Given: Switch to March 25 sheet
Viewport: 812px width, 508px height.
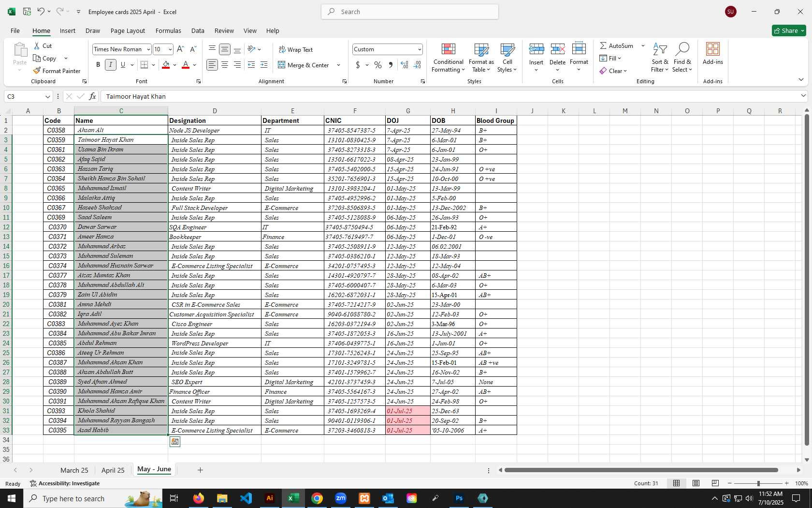Looking at the screenshot, I should (x=74, y=470).
